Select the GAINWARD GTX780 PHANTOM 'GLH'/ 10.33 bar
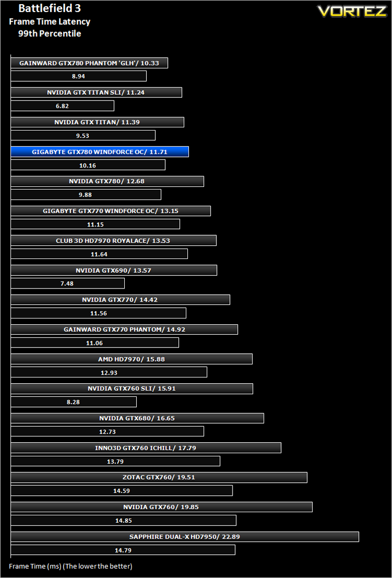Viewport: 392px width, 578px height. [x=89, y=63]
